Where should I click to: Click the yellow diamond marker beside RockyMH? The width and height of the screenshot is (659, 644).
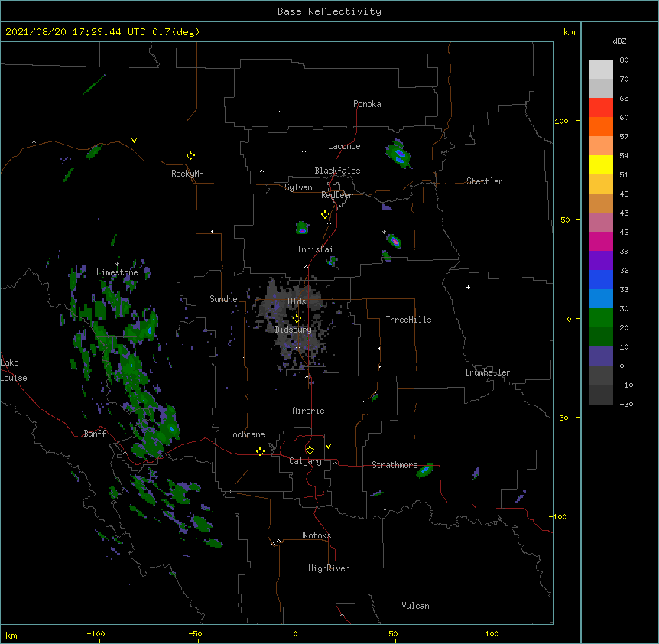point(191,156)
